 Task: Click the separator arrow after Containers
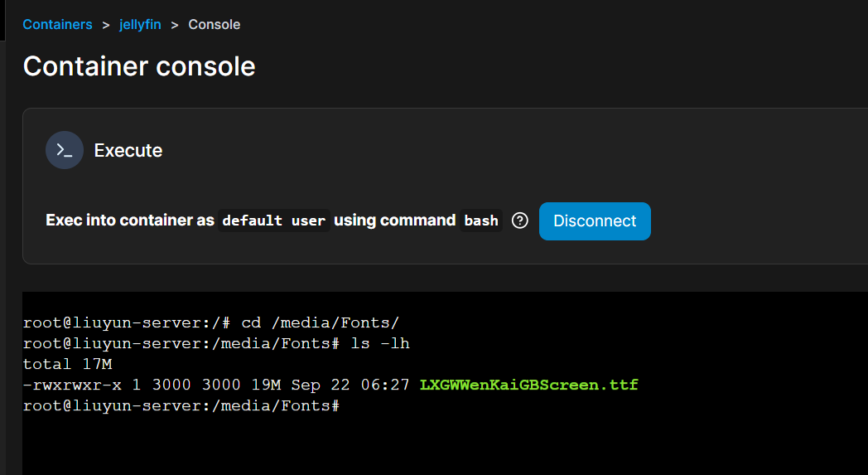[106, 25]
